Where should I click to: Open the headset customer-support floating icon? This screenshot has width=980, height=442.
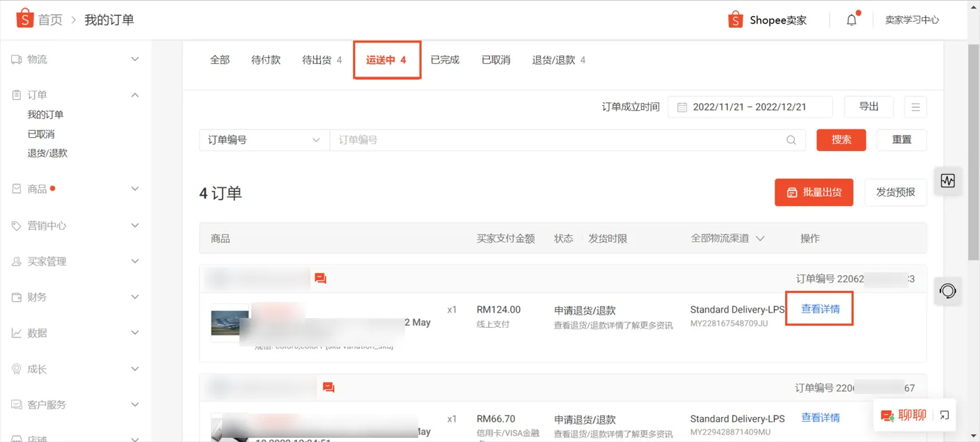pyautogui.click(x=947, y=291)
